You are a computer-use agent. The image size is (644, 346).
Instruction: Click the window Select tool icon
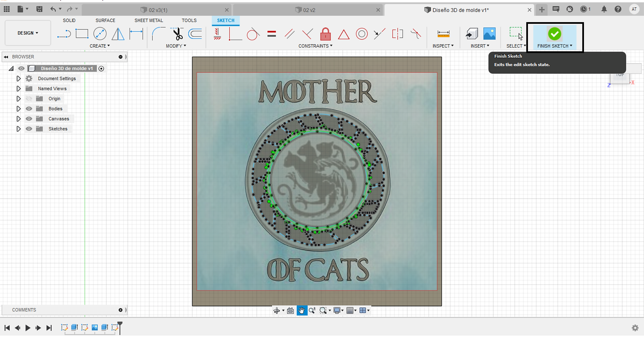tap(516, 34)
